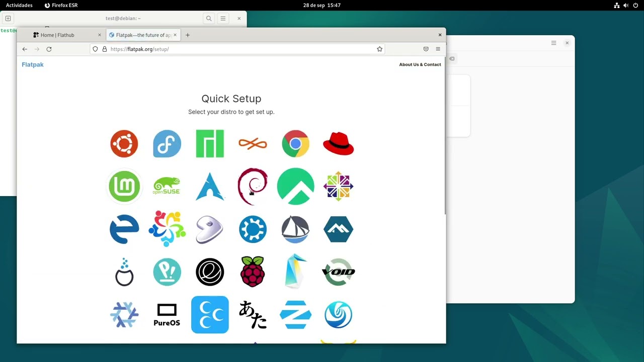
Task: Add new tab in terminal window
Action: click(x=8, y=18)
